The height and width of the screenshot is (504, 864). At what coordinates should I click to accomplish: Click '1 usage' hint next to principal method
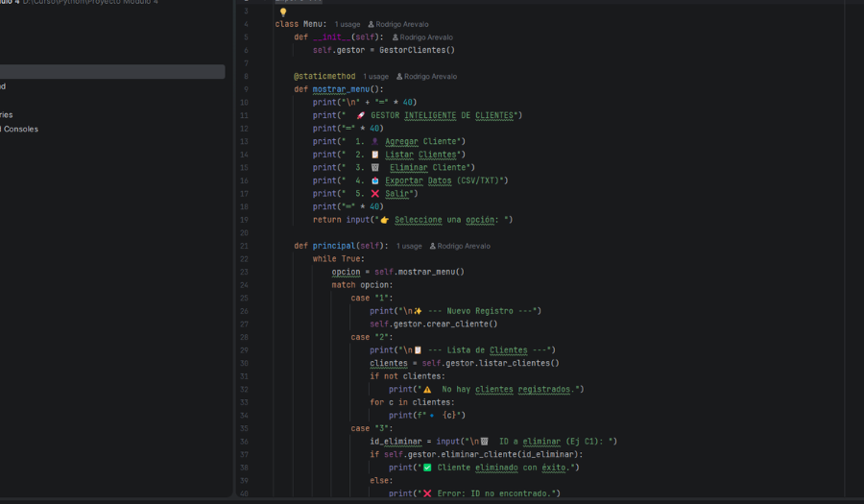[x=408, y=246]
